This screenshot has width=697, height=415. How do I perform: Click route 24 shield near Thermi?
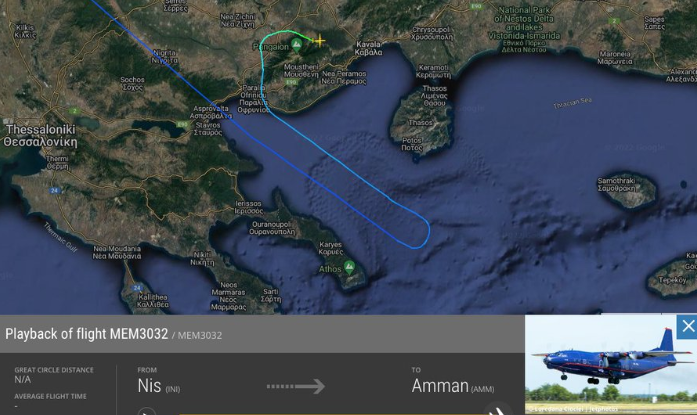pyautogui.click(x=54, y=191)
